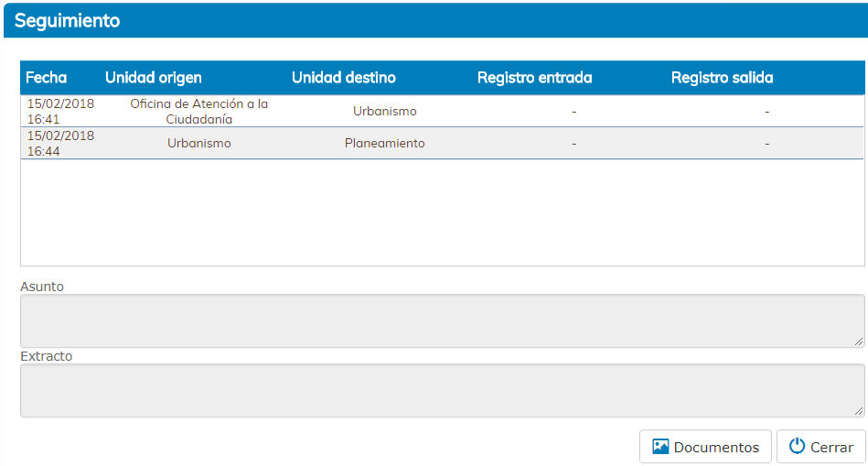Click Registro entrada dash in the Planeamiento row

(x=573, y=144)
